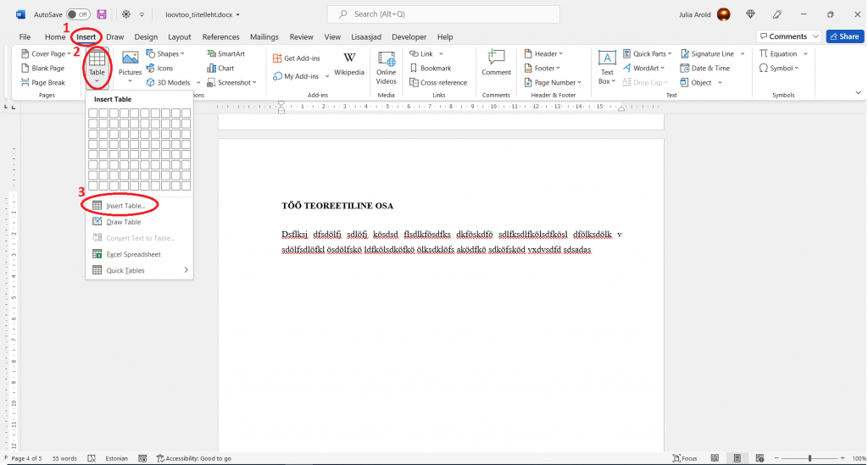
Task: Switch to the Mailings tab
Action: [264, 37]
